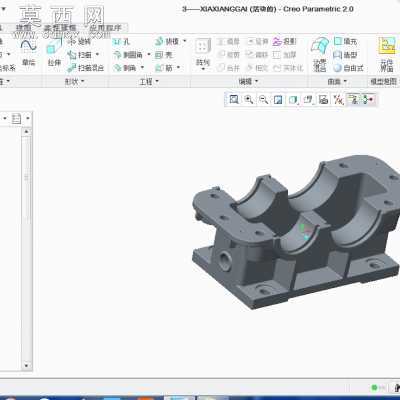Open the Chamfer (倒角) dropdown arrow
400x400 pixels.
click(142, 68)
